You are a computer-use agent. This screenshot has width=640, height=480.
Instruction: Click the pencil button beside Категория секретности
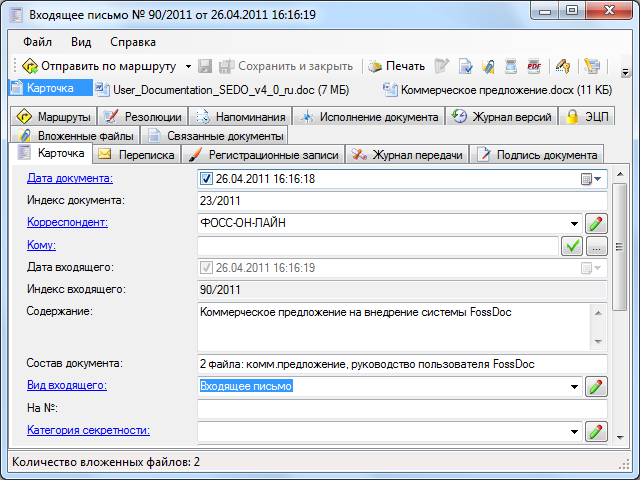click(x=596, y=432)
